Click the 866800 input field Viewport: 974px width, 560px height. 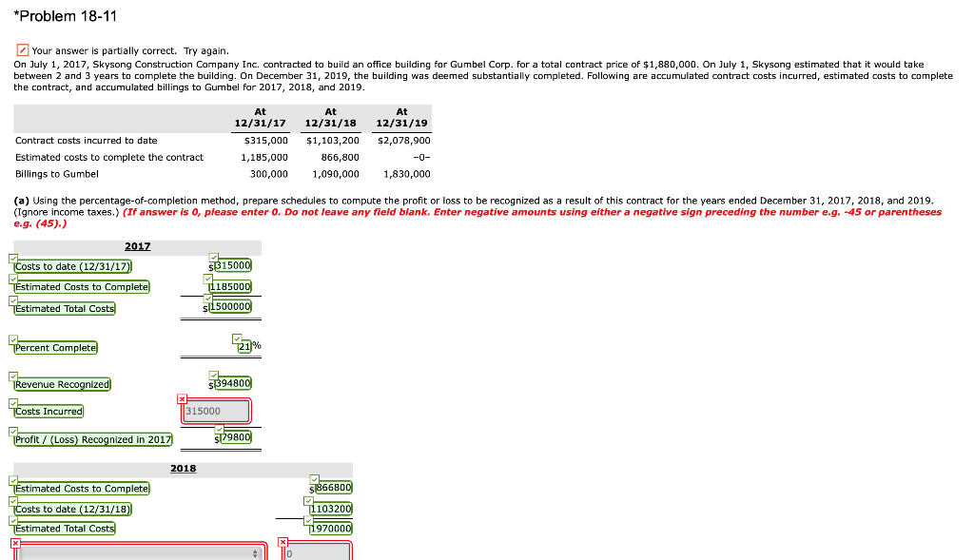point(334,488)
